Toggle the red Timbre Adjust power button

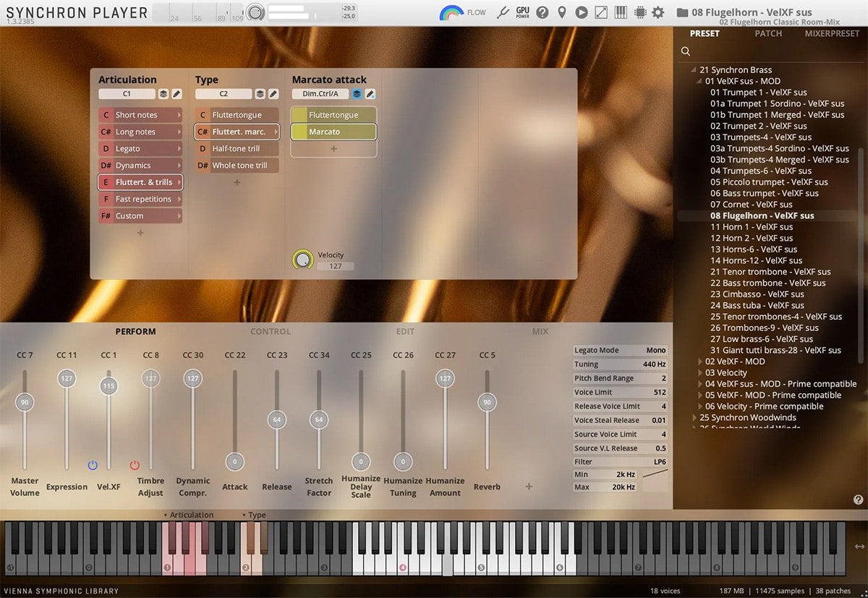(x=135, y=465)
